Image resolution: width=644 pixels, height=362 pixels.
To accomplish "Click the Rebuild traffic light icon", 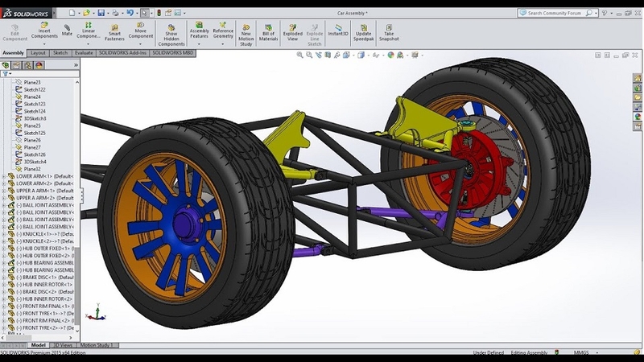I will pos(159,13).
